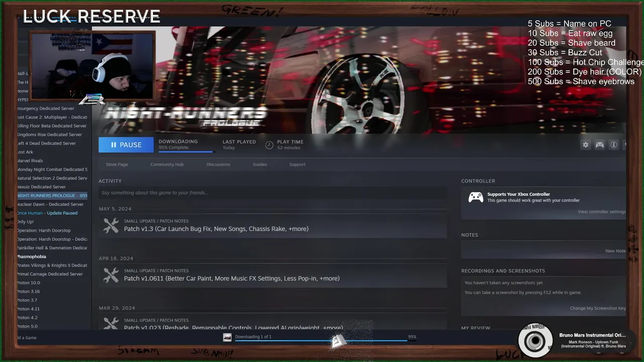Click Add a Game at bottom left
The image size is (644, 362).
tap(27, 338)
